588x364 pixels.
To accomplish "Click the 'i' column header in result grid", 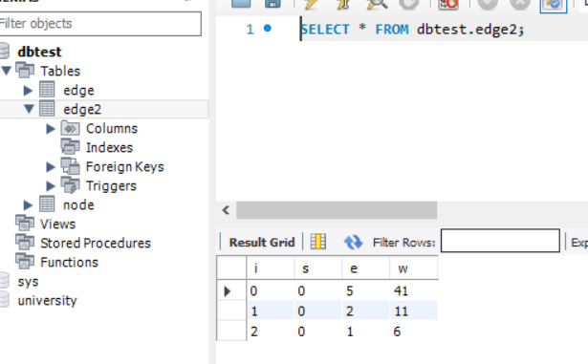I will tap(271, 268).
